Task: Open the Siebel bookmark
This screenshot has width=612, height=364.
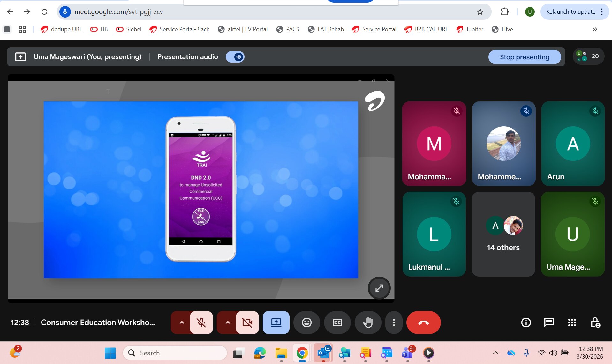Action: click(x=129, y=29)
